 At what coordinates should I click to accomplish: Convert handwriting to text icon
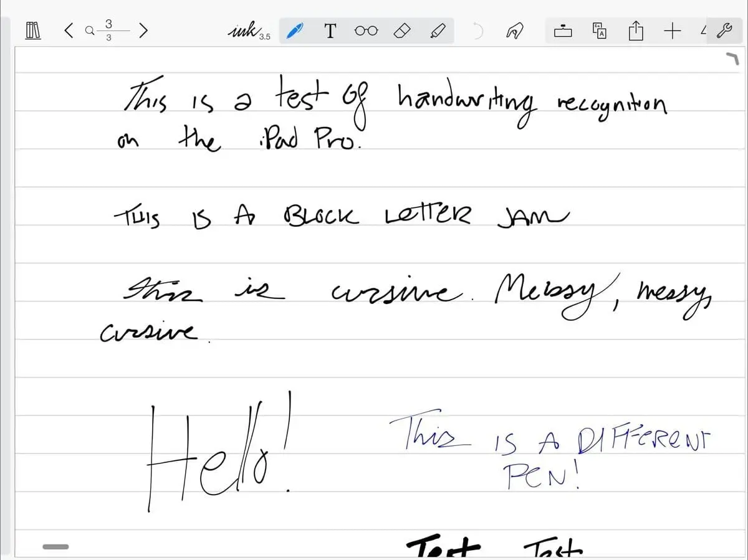[599, 31]
